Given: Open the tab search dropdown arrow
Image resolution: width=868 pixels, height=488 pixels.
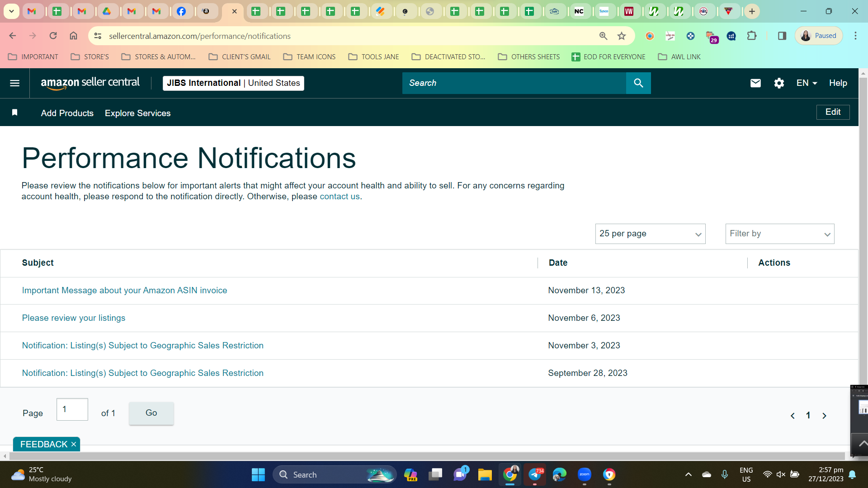Looking at the screenshot, I should click(x=11, y=11).
